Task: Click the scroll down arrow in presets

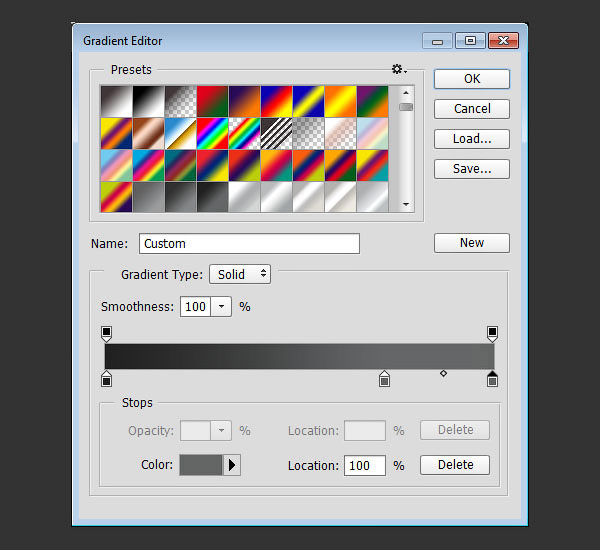Action: (406, 204)
